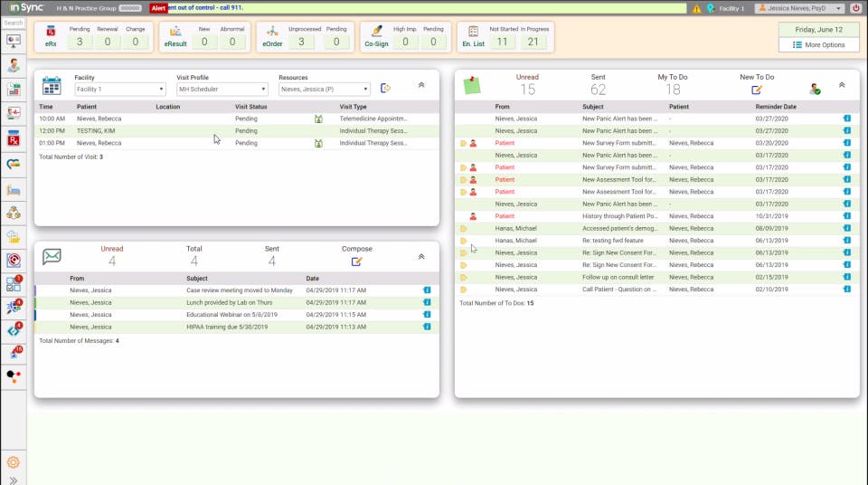Click the Search box in sidebar
Viewport: 868px width, 485px height.
coord(14,23)
